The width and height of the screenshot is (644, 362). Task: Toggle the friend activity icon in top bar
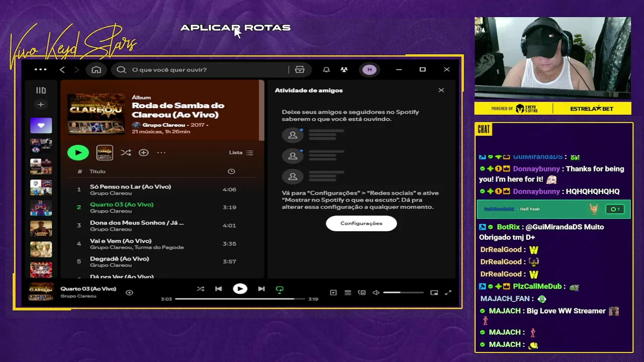coord(344,70)
